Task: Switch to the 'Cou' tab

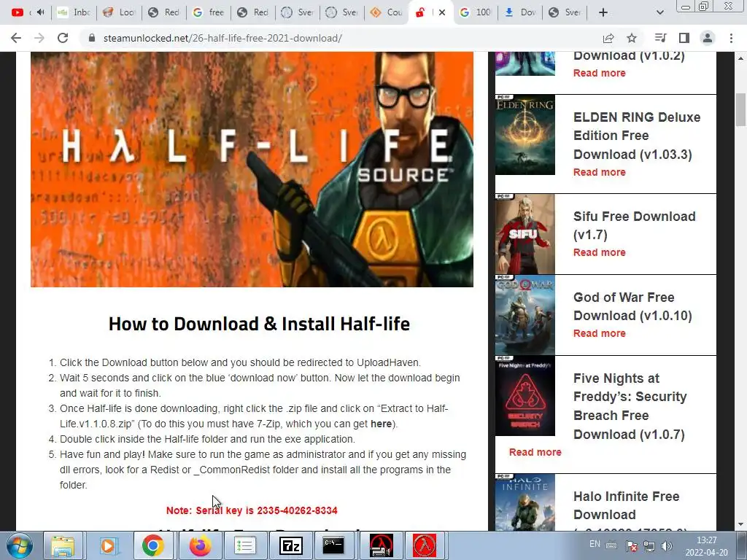Action: pyautogui.click(x=387, y=12)
